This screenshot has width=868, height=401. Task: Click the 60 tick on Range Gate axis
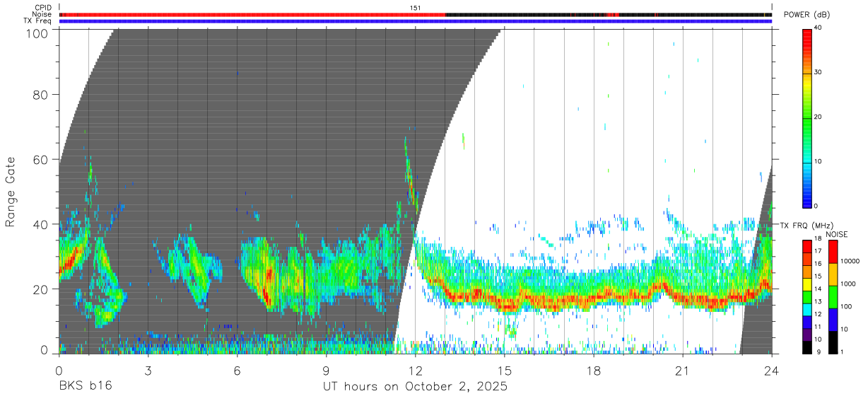[x=41, y=159]
